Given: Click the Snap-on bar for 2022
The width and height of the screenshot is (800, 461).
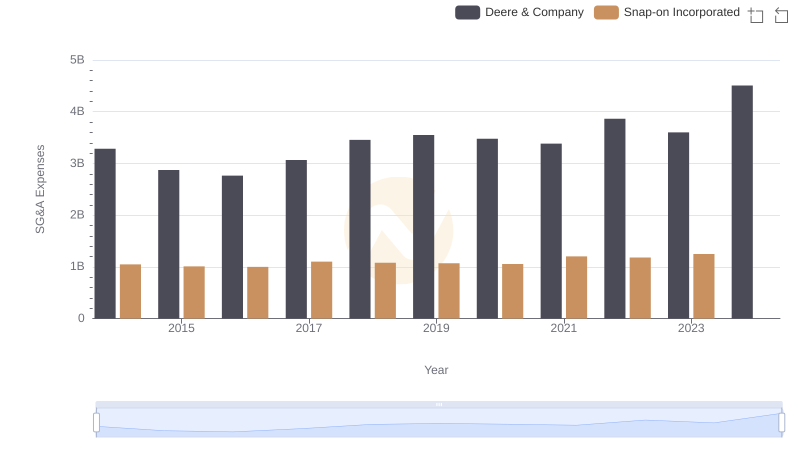Looking at the screenshot, I should coord(640,288).
